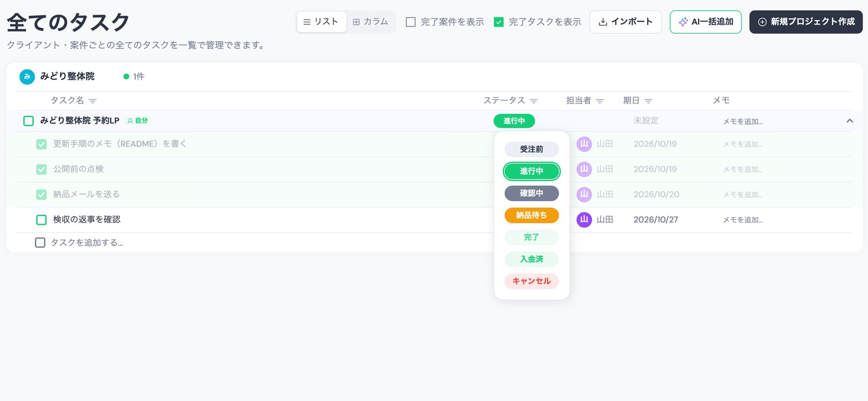Set status to 確認中

tap(532, 193)
